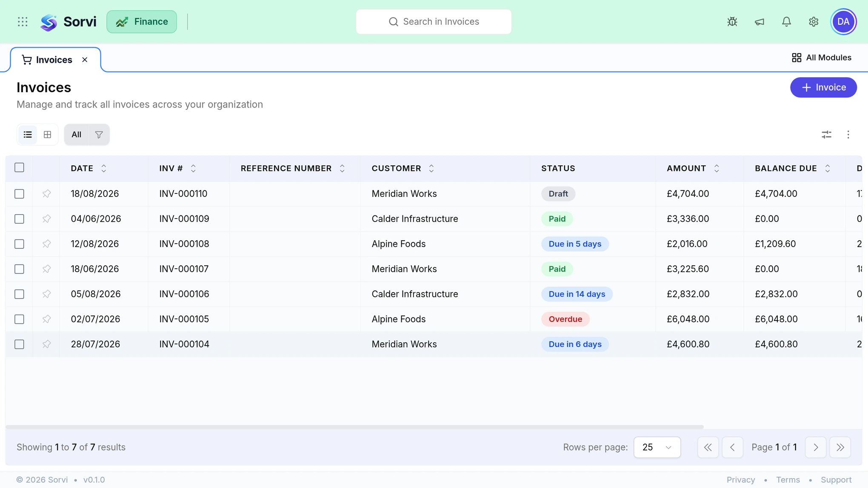Open the Finance module switcher
Image resolution: width=868 pixels, height=488 pixels.
pyautogui.click(x=142, y=22)
